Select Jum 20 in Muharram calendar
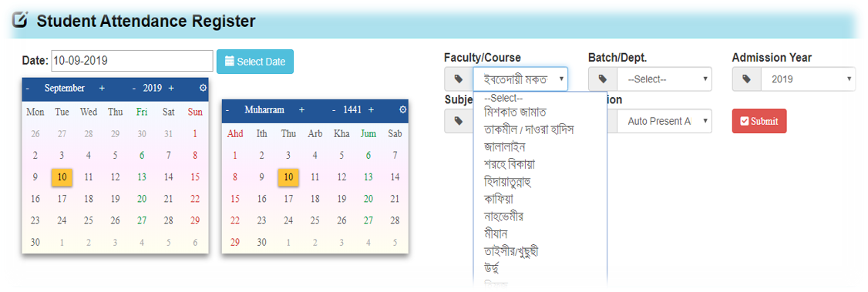The width and height of the screenshot is (868, 292). pyautogui.click(x=368, y=199)
